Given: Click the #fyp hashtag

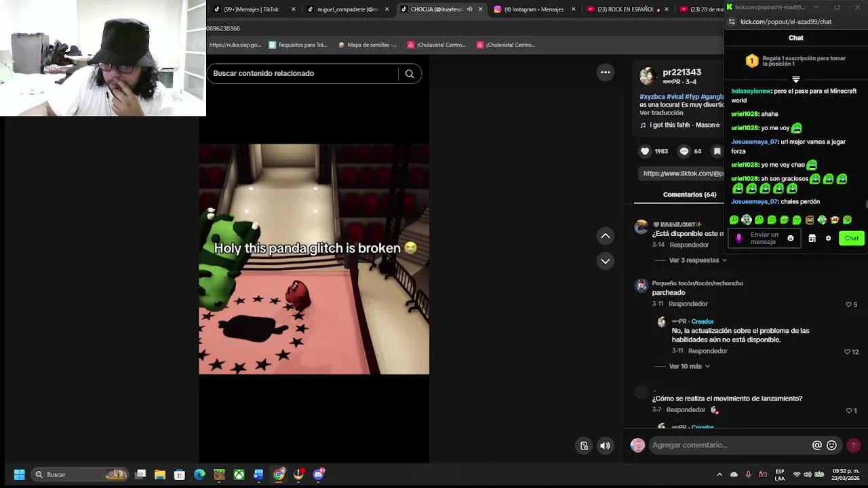Looking at the screenshot, I should (692, 97).
